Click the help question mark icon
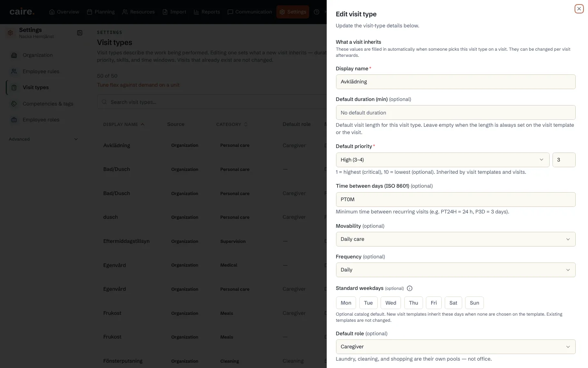588x368 pixels. tap(316, 12)
